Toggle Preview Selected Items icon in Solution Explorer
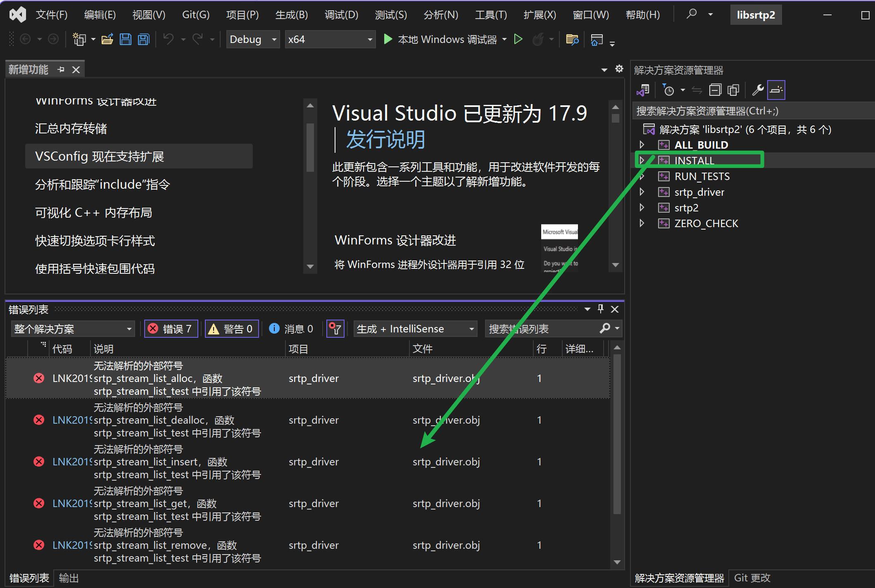This screenshot has height=588, width=875. point(776,90)
